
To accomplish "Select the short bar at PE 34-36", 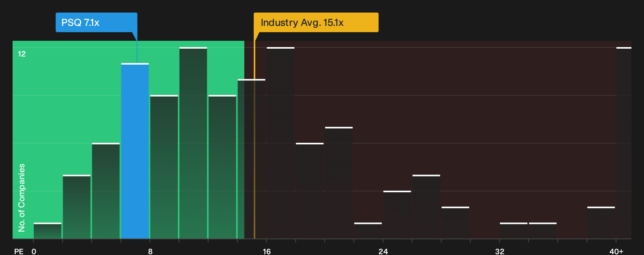I will click(543, 231).
